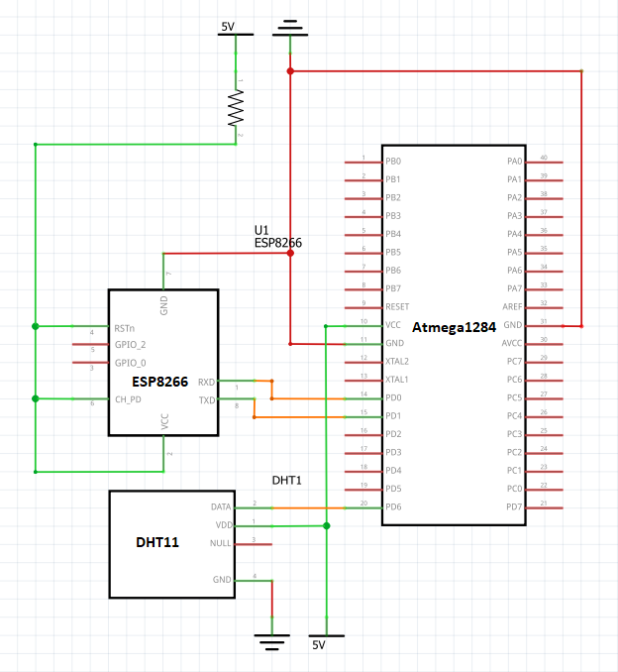Select the PB7 pin label
618x672 pixels.
[393, 288]
